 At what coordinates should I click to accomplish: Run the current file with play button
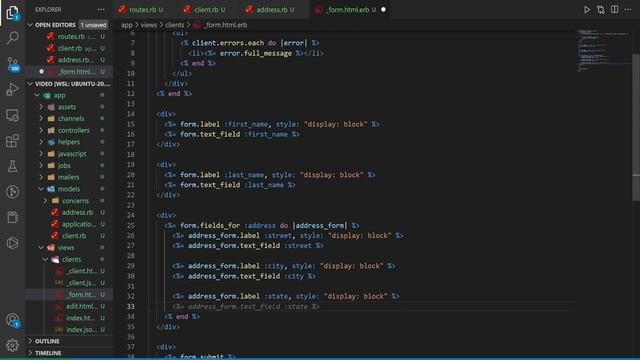[x=587, y=9]
